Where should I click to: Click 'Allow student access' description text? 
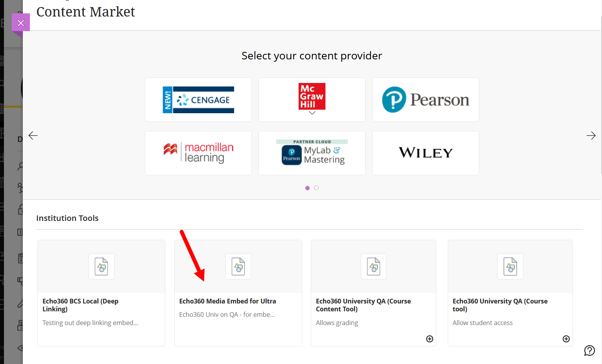point(482,323)
